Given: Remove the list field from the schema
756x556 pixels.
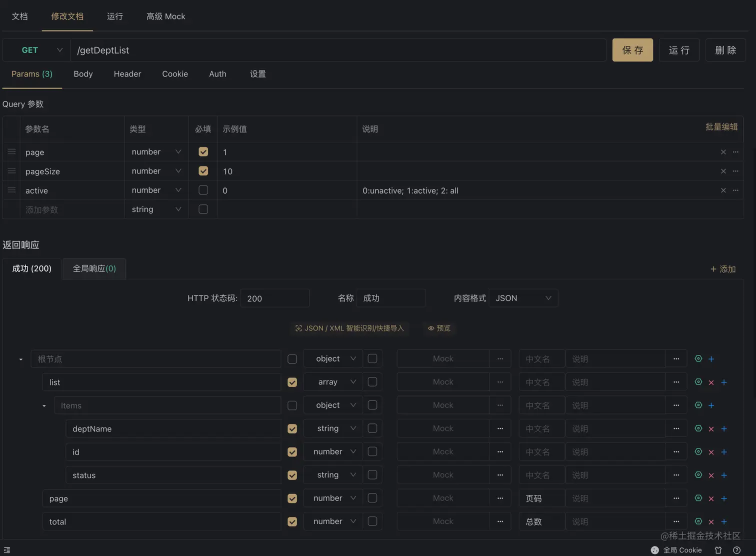Looking at the screenshot, I should [711, 382].
